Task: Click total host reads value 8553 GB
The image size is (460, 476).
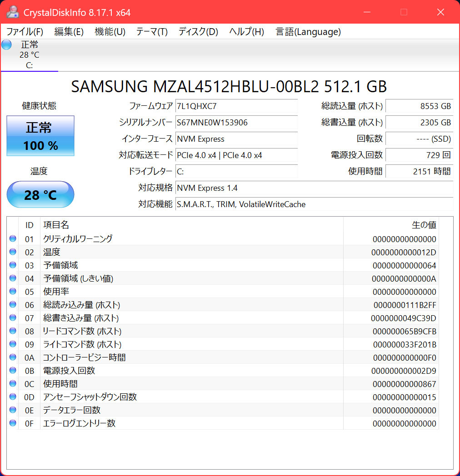Action: click(419, 106)
